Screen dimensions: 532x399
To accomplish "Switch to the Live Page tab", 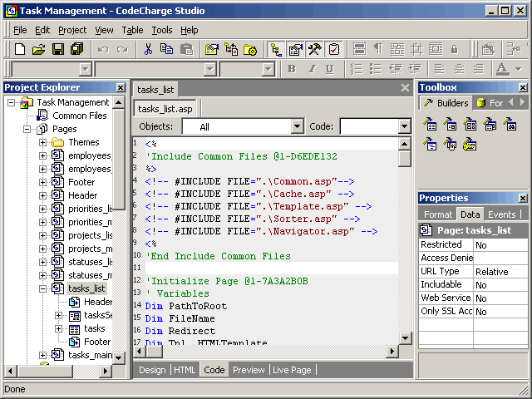I will [x=292, y=370].
